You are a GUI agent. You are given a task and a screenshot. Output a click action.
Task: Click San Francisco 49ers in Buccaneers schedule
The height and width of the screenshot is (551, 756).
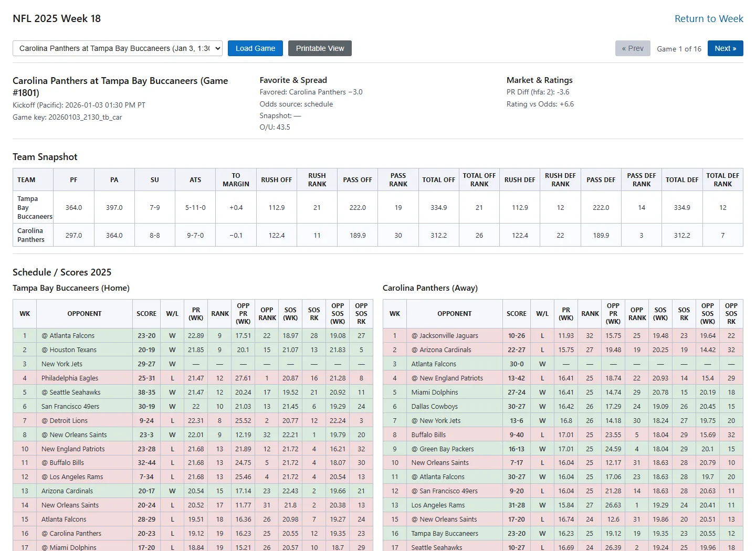pyautogui.click(x=70, y=406)
